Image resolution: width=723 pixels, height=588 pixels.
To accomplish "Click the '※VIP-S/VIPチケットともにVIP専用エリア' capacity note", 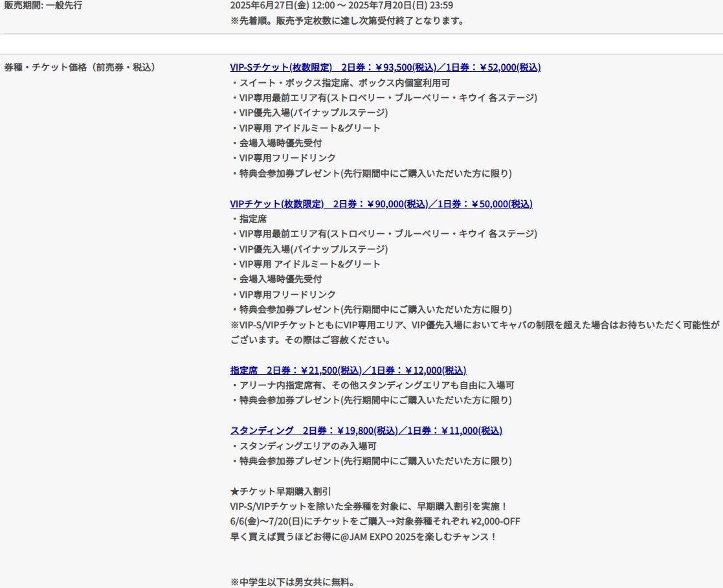I will point(475,332).
